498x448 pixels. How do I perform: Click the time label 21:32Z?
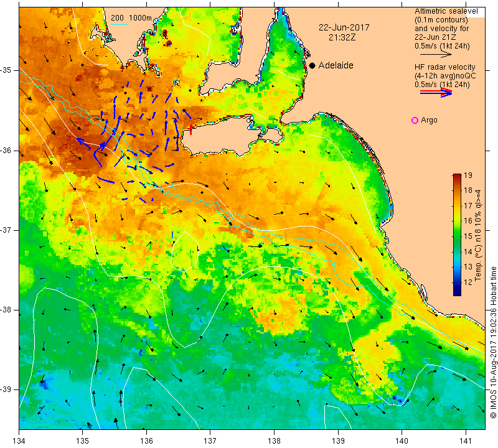[342, 37]
